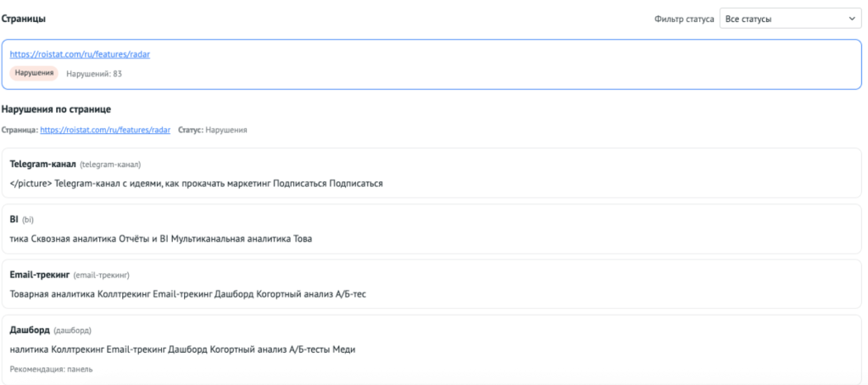Click the BI violation card title
Viewport: 868px width, 385px height.
tap(14, 219)
